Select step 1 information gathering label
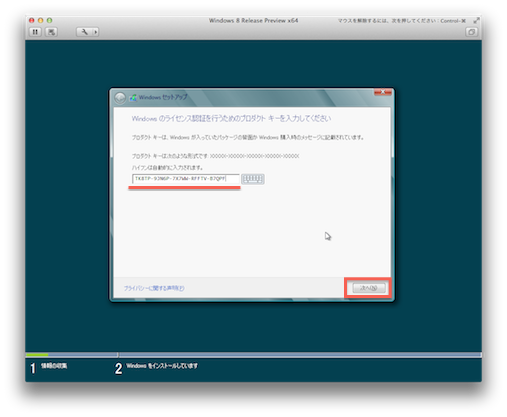 (x=54, y=366)
